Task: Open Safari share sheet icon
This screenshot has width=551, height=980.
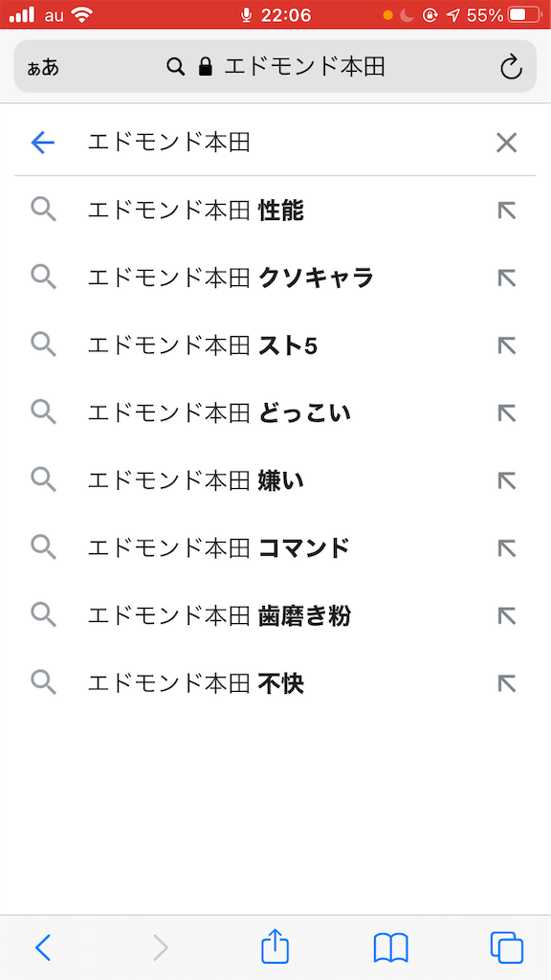Action: (275, 947)
